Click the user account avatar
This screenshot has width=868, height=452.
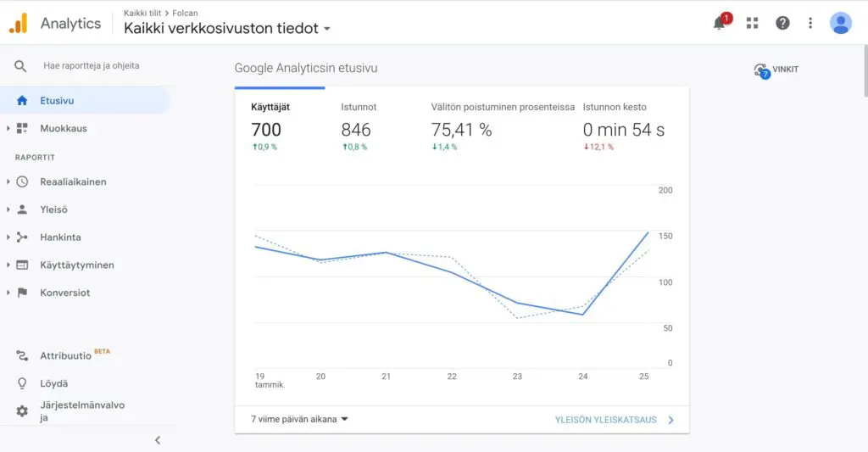coord(840,23)
